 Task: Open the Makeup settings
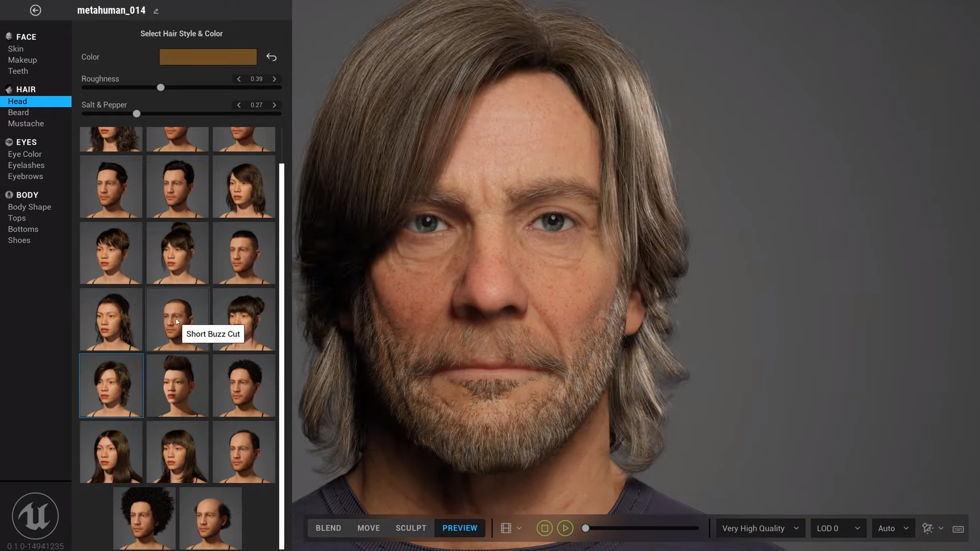[22, 60]
